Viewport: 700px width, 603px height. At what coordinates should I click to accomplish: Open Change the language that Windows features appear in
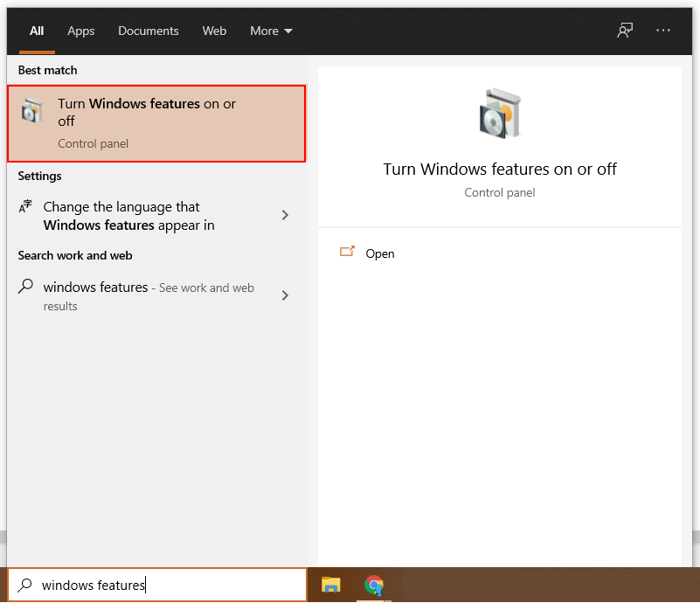(x=156, y=216)
